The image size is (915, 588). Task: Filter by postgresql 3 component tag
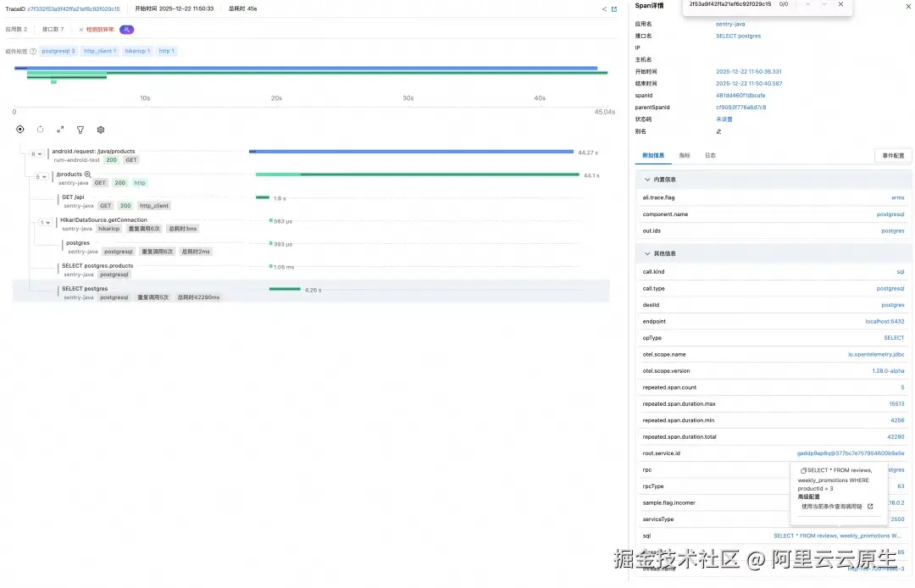58,52
